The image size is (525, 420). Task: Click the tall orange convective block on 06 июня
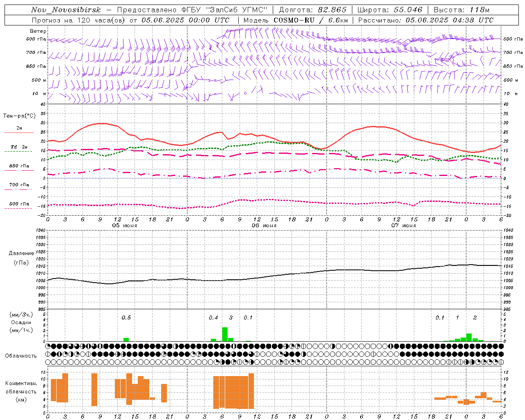(x=234, y=392)
